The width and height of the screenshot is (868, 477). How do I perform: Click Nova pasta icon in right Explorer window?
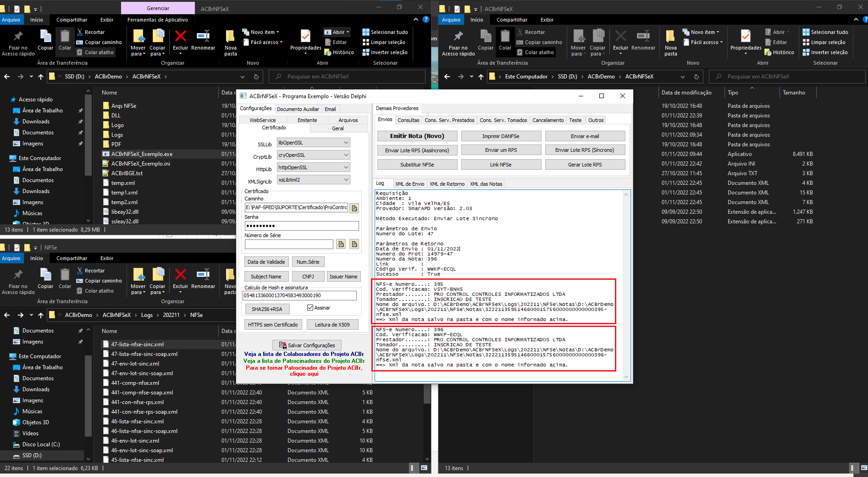[670, 36]
